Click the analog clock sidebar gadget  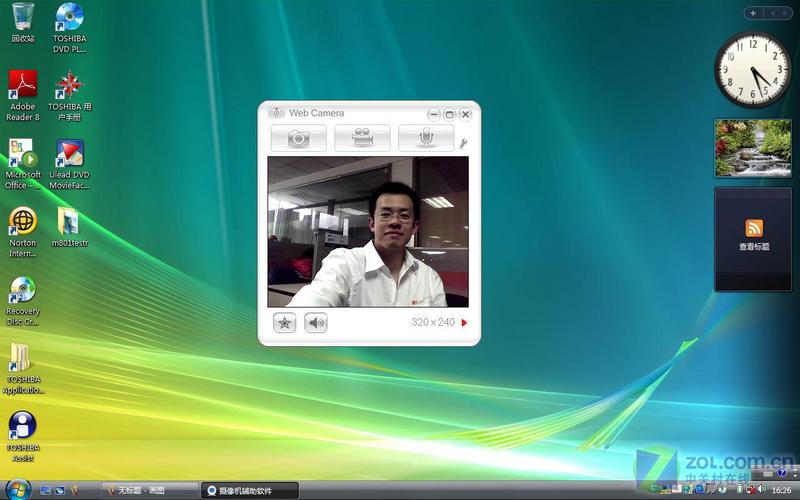(x=753, y=70)
